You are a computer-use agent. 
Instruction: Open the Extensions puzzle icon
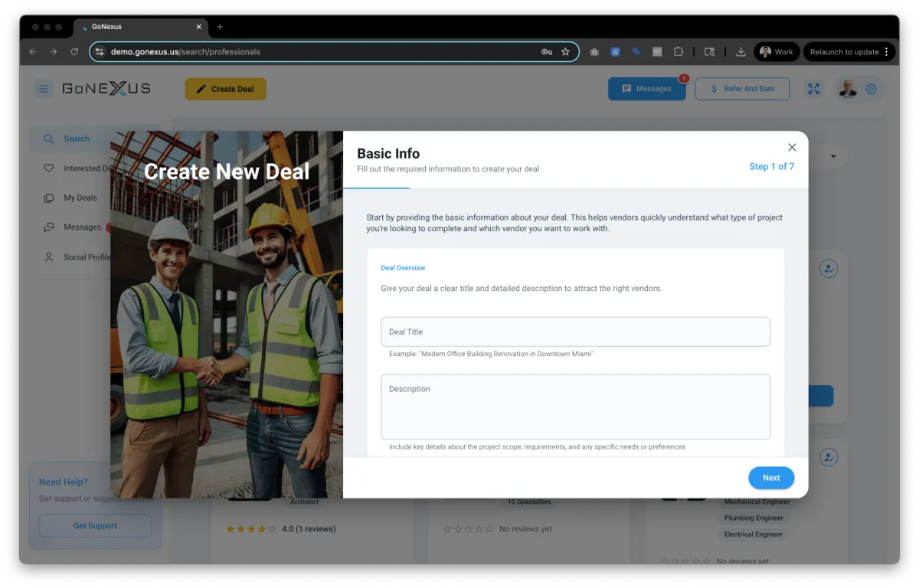[678, 52]
